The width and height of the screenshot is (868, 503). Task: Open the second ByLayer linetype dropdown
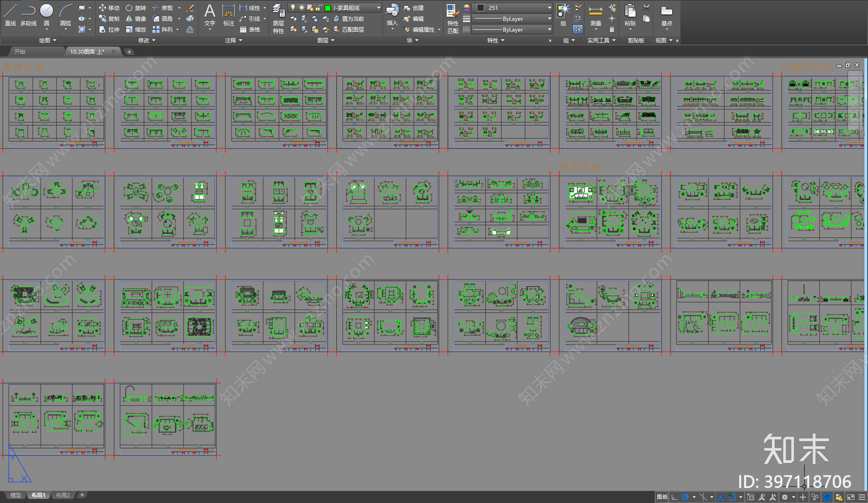512,30
